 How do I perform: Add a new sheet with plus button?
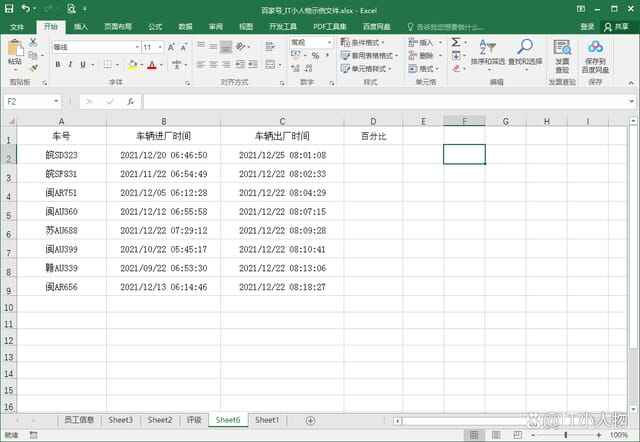(x=310, y=420)
